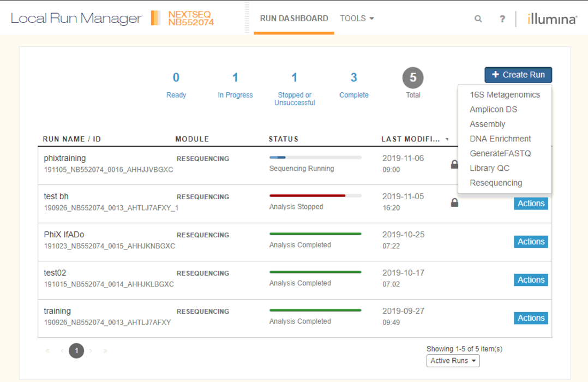Click the Create Run button
The width and height of the screenshot is (588, 382).
coord(518,75)
